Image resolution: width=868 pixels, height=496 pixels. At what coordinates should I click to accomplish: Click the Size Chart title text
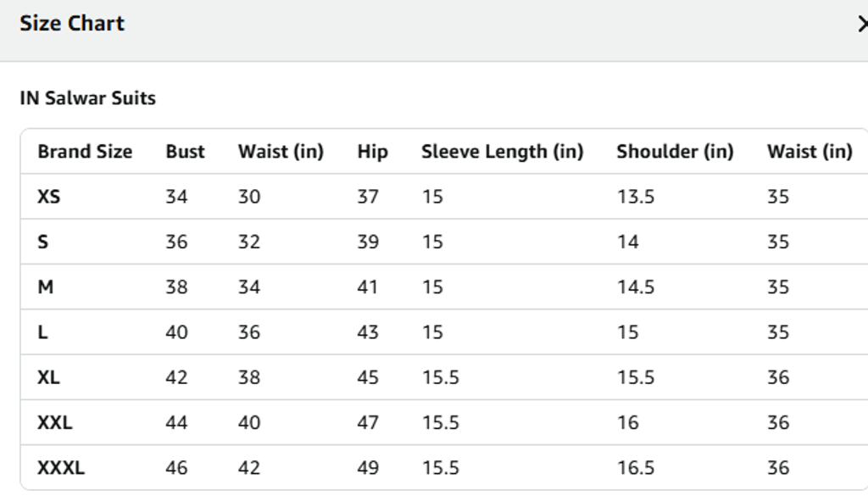72,24
